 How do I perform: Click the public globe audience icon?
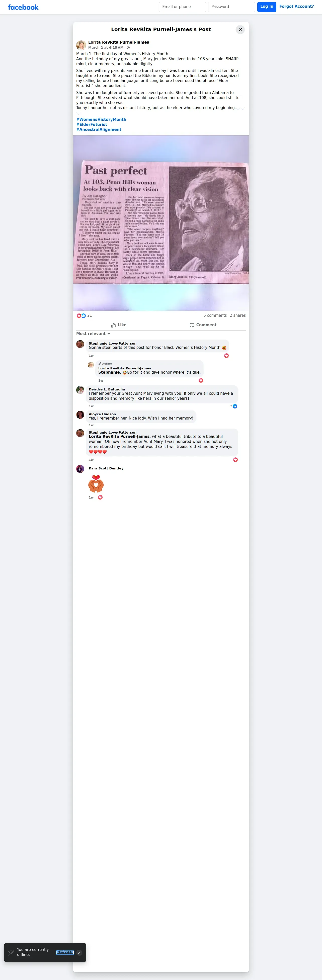click(x=128, y=48)
